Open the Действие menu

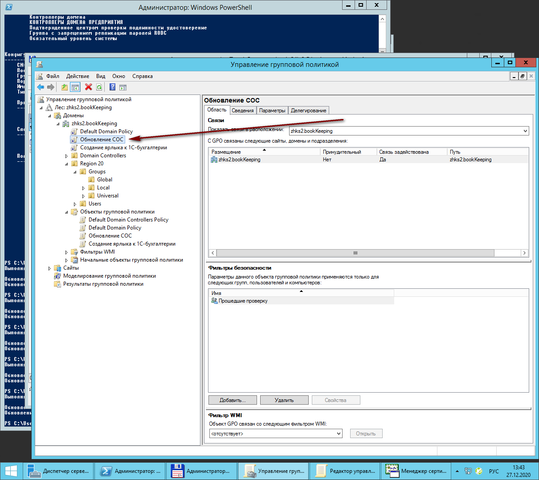tap(78, 76)
